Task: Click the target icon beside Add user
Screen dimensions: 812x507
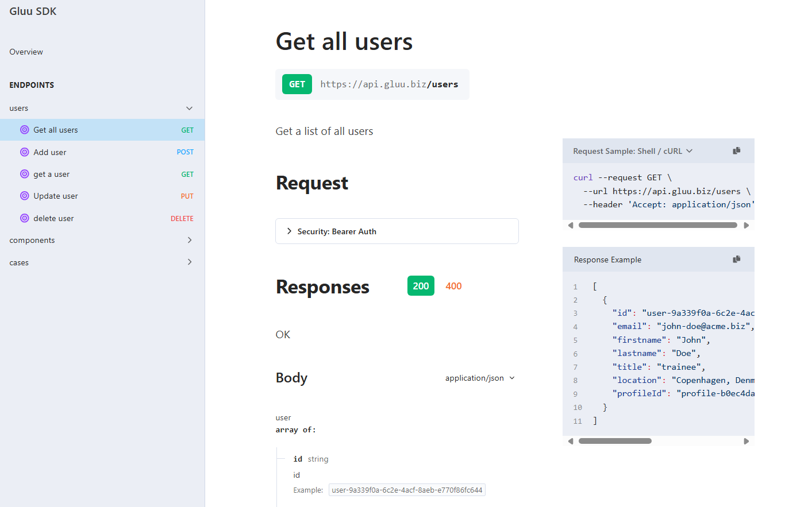Action: pyautogui.click(x=25, y=152)
